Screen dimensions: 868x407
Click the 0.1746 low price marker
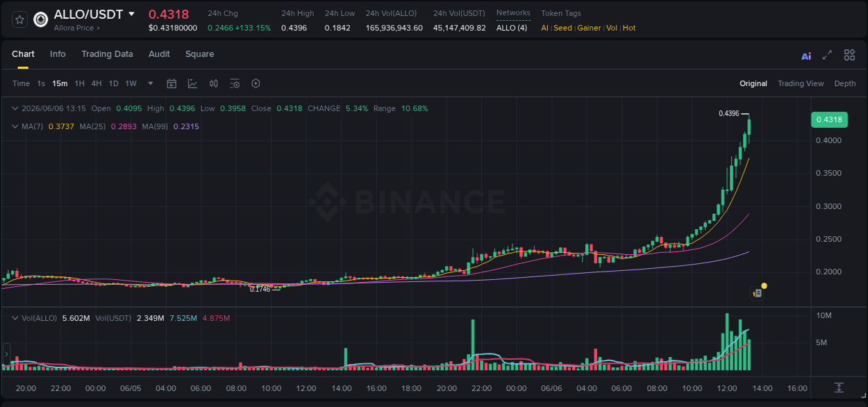260,289
